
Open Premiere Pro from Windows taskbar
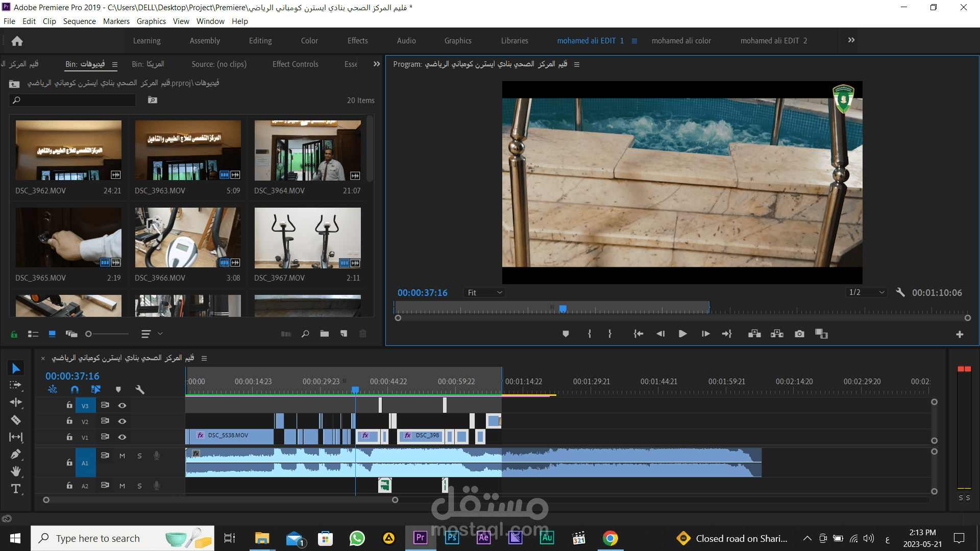[x=420, y=538]
